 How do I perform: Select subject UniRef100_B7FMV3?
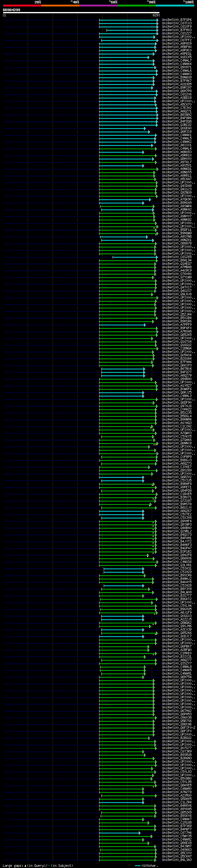coord(177,30)
